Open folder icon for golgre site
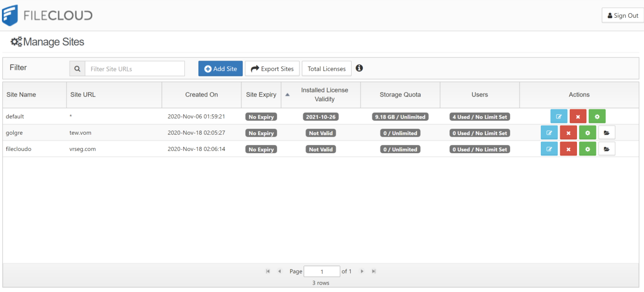The width and height of the screenshot is (644, 292). tap(606, 133)
